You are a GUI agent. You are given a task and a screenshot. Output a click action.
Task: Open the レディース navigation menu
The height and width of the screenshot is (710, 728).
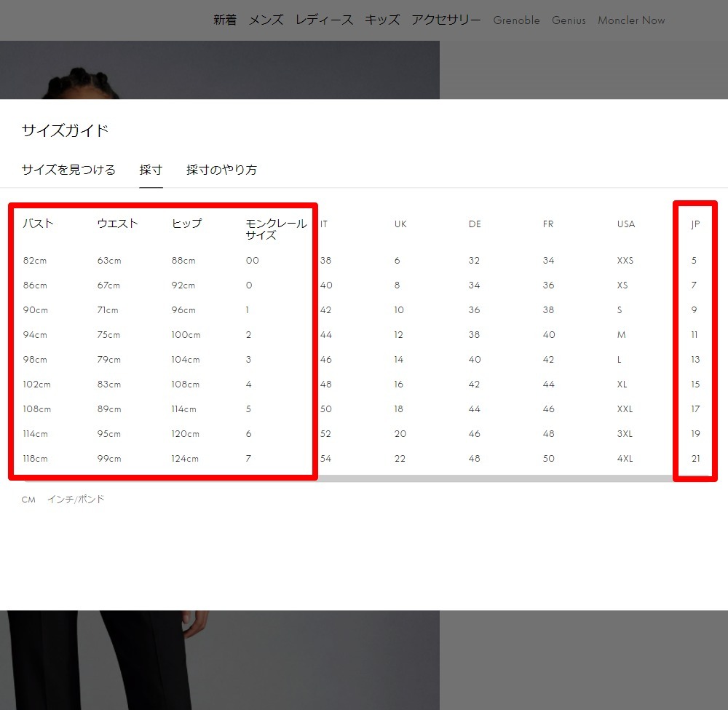pyautogui.click(x=324, y=20)
